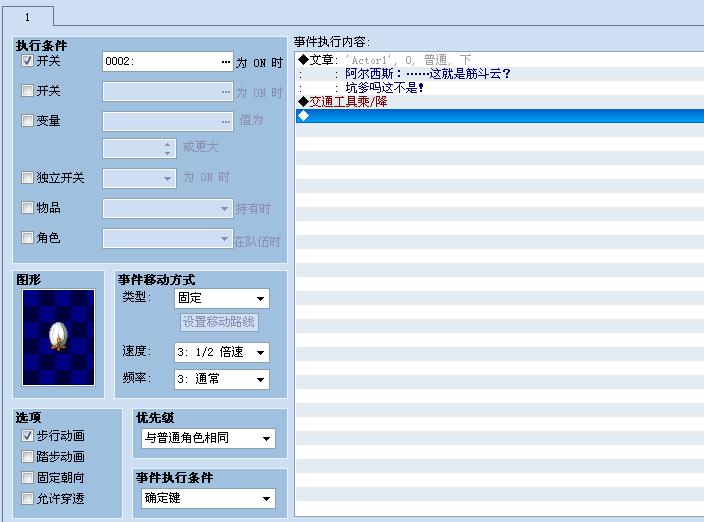Click the switch 0002 input field
This screenshot has width=704, height=522.
pos(168,61)
